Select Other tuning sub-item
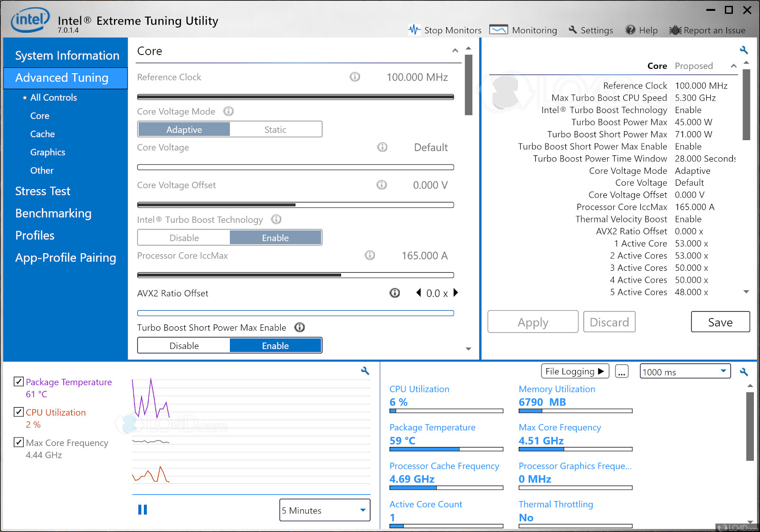The image size is (760, 532). coord(42,170)
